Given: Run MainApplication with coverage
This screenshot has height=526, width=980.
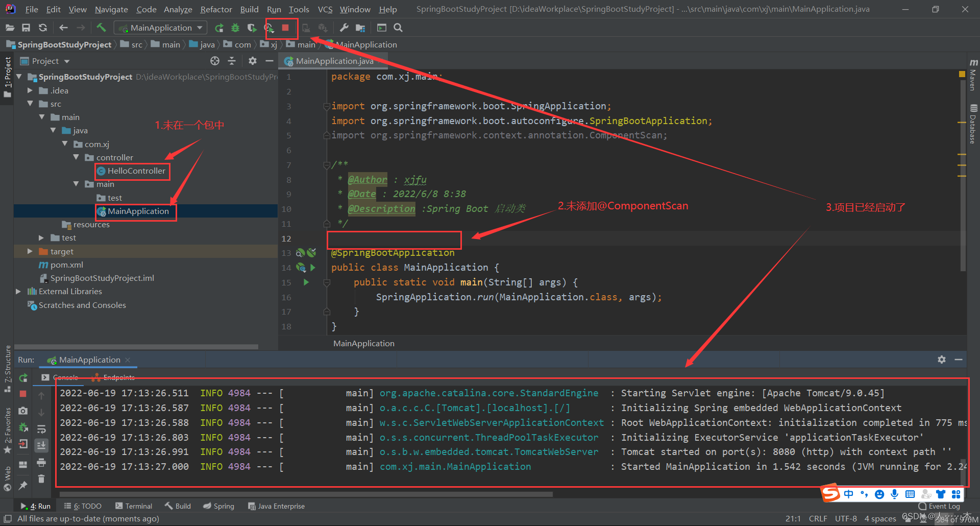Looking at the screenshot, I should 252,28.
